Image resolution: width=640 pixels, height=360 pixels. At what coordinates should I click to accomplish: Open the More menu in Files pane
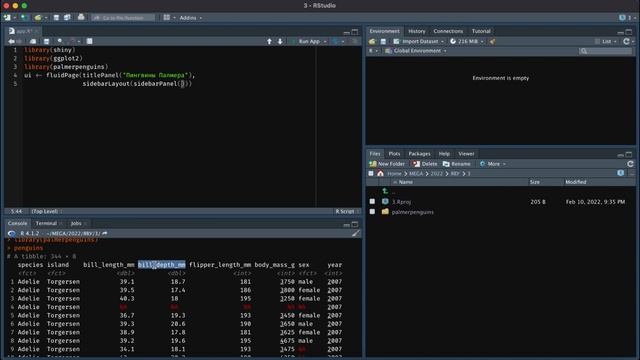[x=493, y=164]
